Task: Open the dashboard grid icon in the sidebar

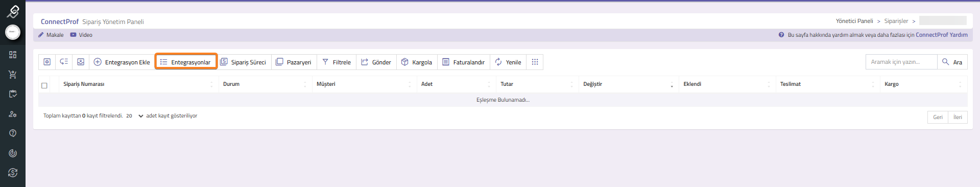Action: 13,55
